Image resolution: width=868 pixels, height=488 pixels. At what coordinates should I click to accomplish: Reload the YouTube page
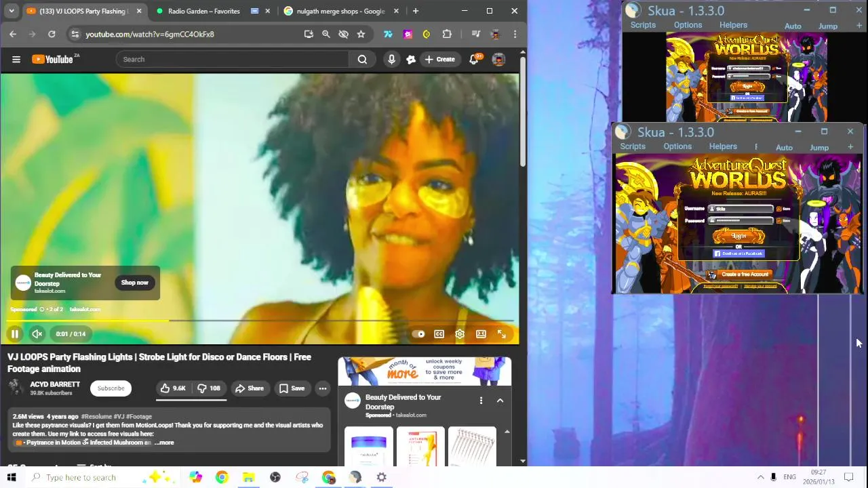tap(52, 34)
